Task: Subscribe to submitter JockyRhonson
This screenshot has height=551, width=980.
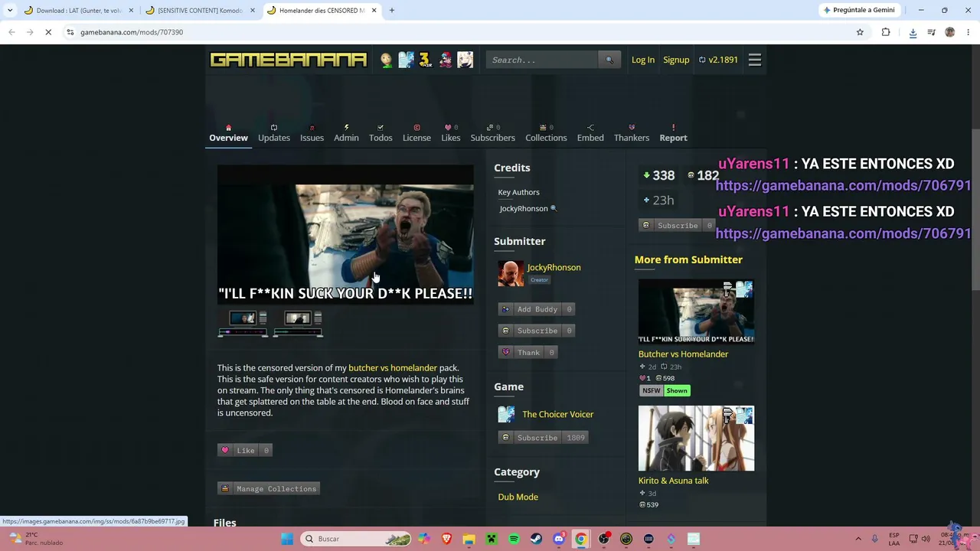Action: 537,331
